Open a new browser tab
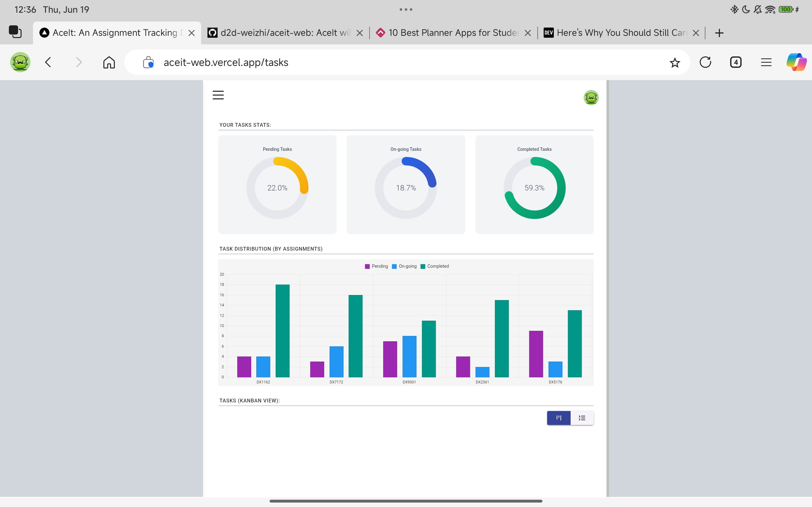Viewport: 812px width, 507px height. click(x=719, y=33)
